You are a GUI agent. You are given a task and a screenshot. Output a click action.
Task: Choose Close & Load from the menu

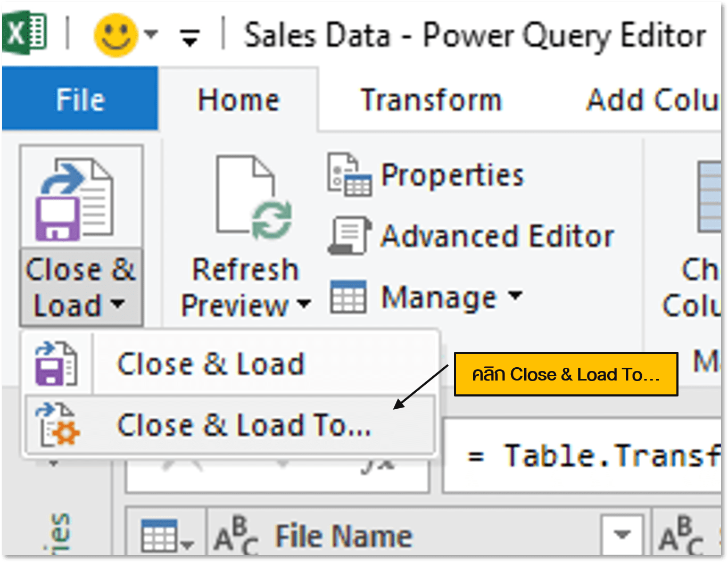[x=210, y=363]
